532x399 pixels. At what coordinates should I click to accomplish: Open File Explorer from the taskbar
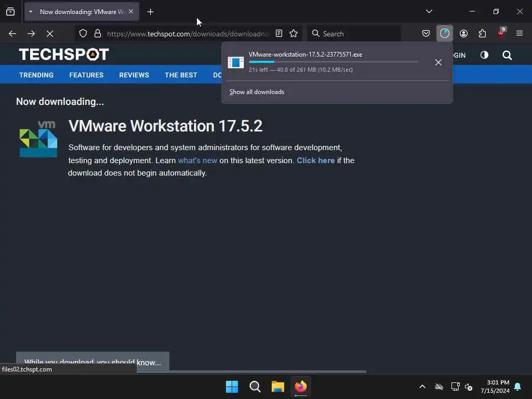(278, 387)
